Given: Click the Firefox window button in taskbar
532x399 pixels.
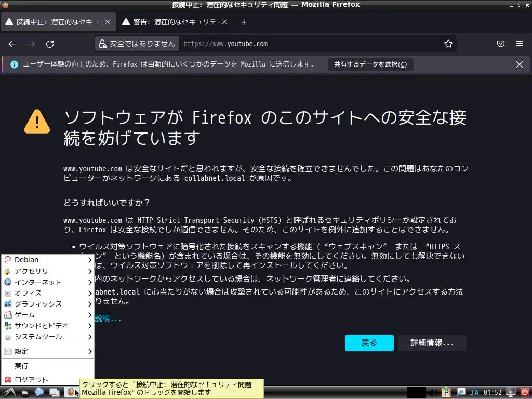Looking at the screenshot, I should tap(71, 392).
